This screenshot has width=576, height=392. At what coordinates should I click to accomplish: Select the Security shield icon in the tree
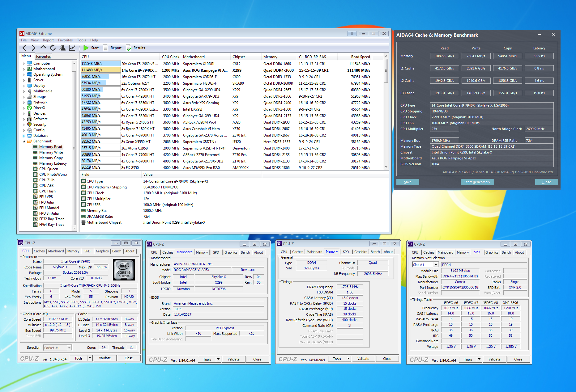(29, 124)
